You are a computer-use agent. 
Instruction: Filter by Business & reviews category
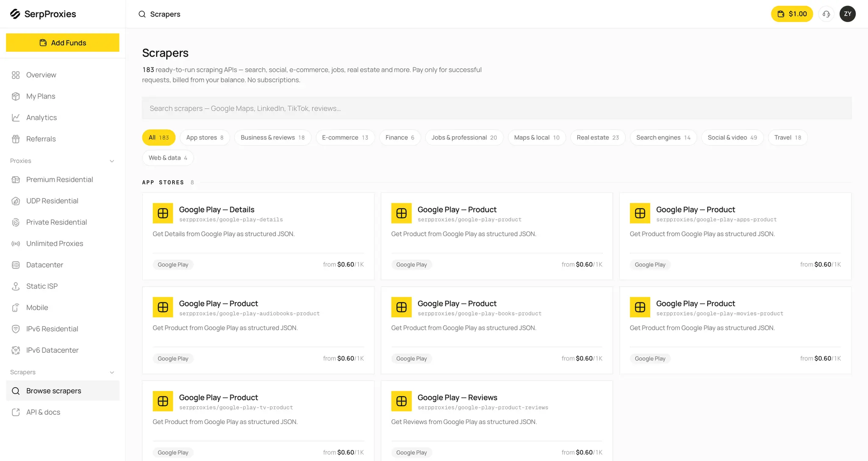click(273, 137)
